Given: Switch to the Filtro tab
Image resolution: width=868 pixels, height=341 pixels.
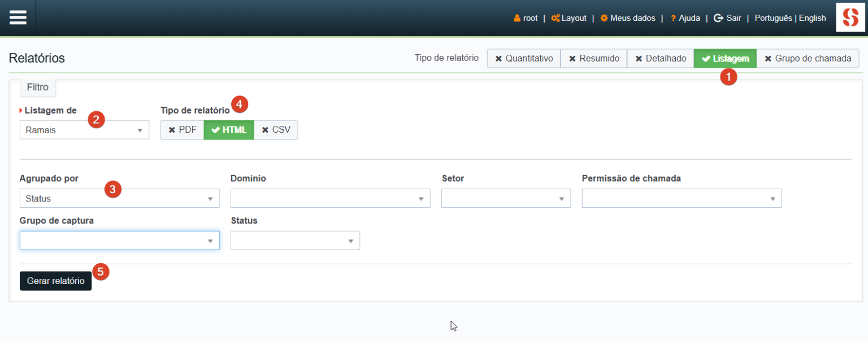Looking at the screenshot, I should tap(37, 88).
